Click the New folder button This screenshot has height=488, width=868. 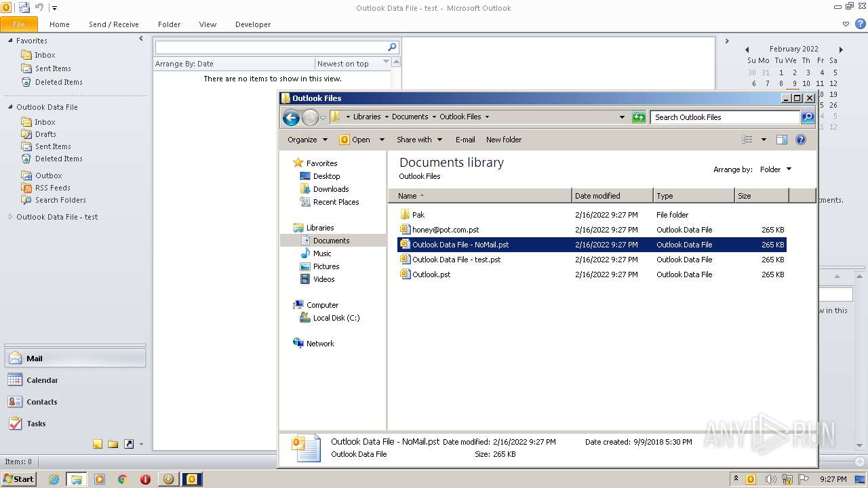pos(504,140)
